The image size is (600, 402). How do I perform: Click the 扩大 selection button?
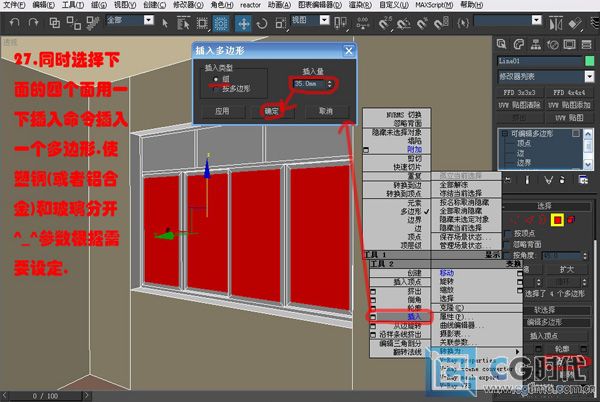pyautogui.click(x=566, y=270)
